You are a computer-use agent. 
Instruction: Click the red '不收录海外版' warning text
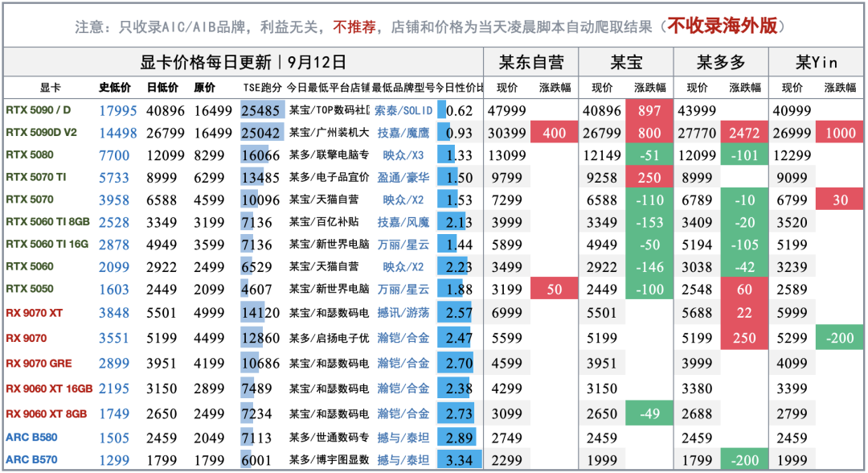coord(722,26)
